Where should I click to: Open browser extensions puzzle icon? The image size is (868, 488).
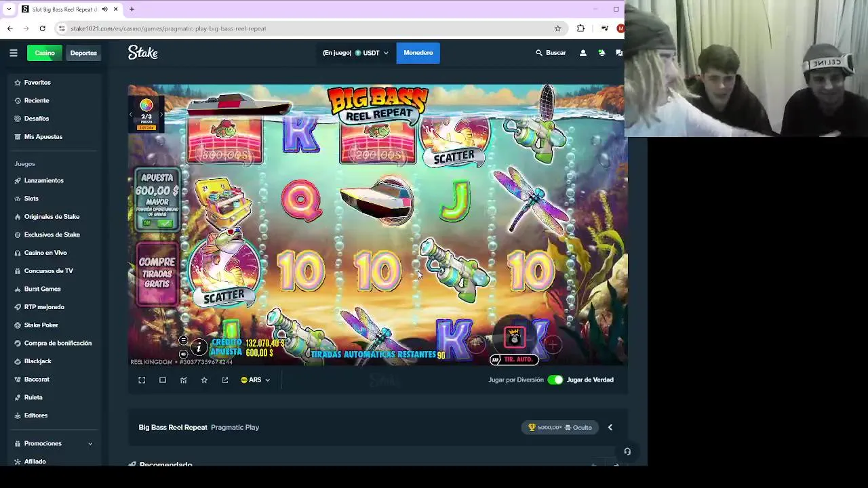(580, 28)
